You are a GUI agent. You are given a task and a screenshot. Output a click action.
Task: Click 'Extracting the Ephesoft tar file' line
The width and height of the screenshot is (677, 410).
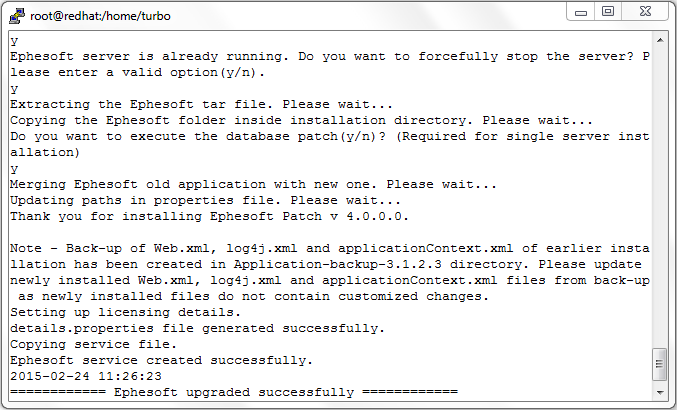pyautogui.click(x=201, y=104)
